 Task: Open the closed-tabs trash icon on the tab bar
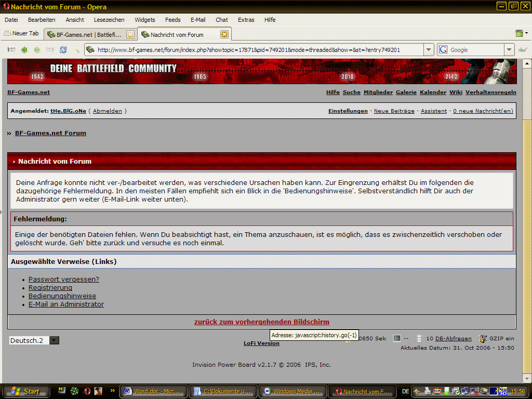click(519, 33)
